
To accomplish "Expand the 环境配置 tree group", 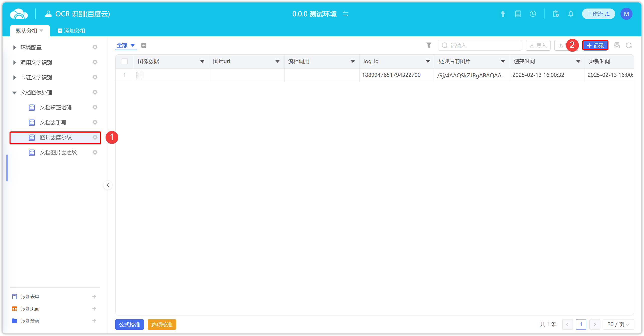I will coord(15,48).
